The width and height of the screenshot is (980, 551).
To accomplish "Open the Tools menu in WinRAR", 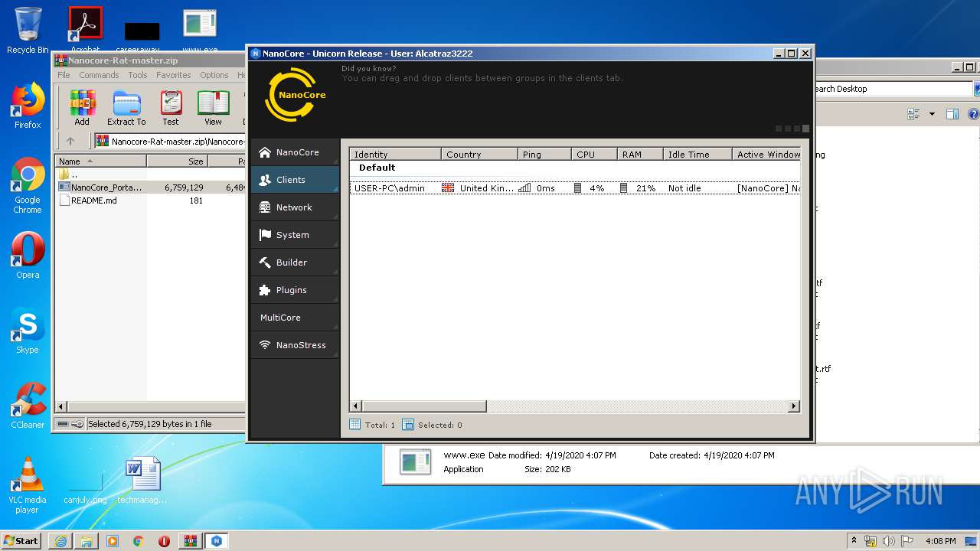I will (138, 75).
